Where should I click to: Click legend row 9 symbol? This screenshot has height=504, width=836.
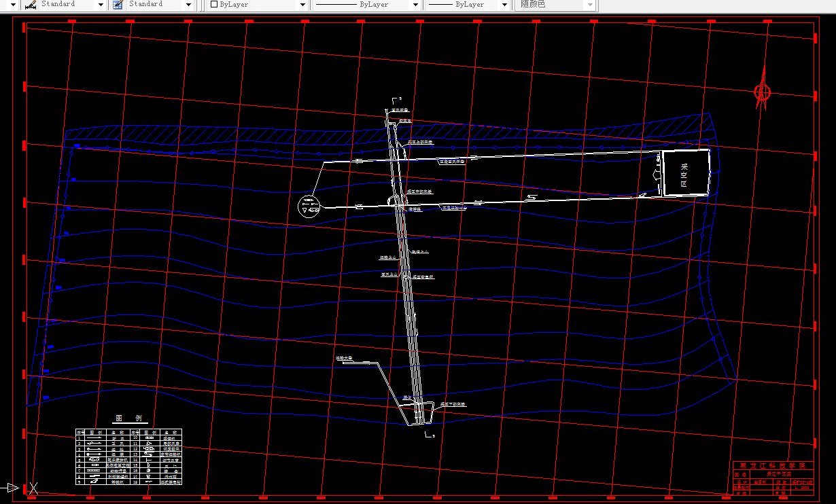click(x=94, y=481)
